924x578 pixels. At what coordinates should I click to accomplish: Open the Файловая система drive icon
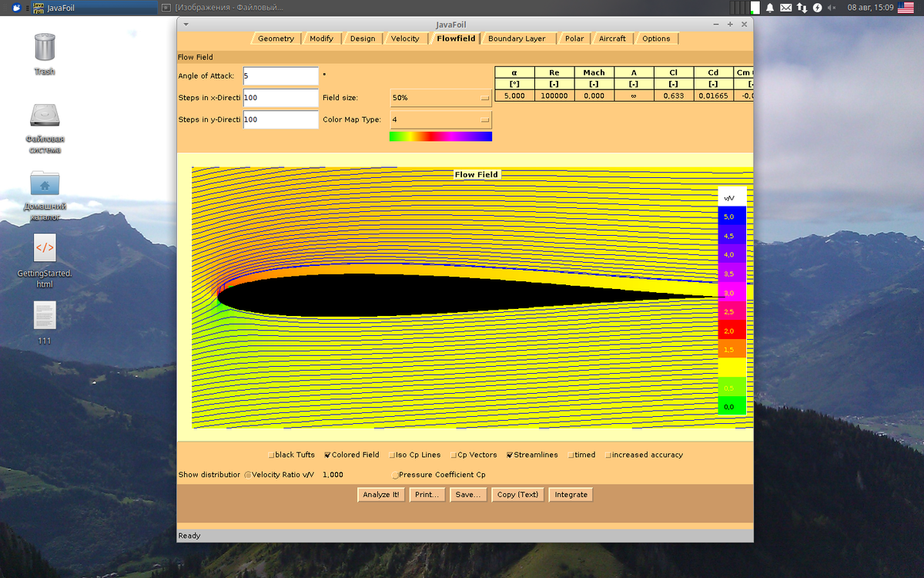(45, 116)
